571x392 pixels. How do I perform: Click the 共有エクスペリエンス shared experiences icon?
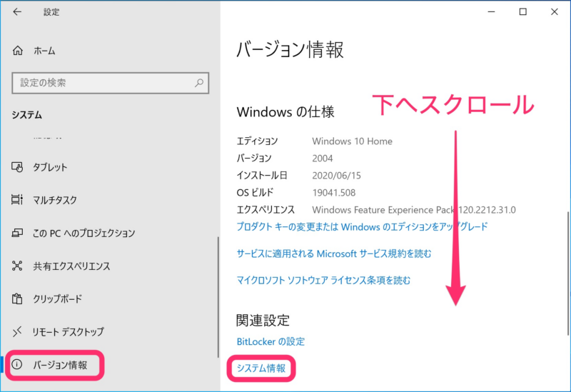17,266
